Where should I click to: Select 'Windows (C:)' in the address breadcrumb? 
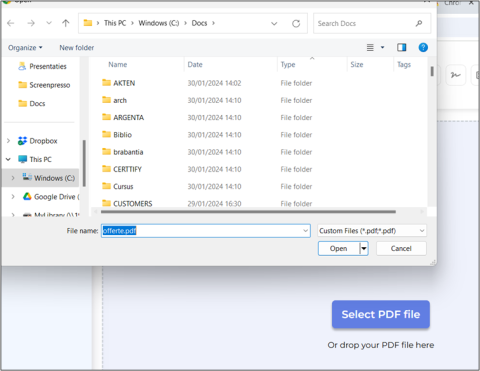(x=159, y=23)
